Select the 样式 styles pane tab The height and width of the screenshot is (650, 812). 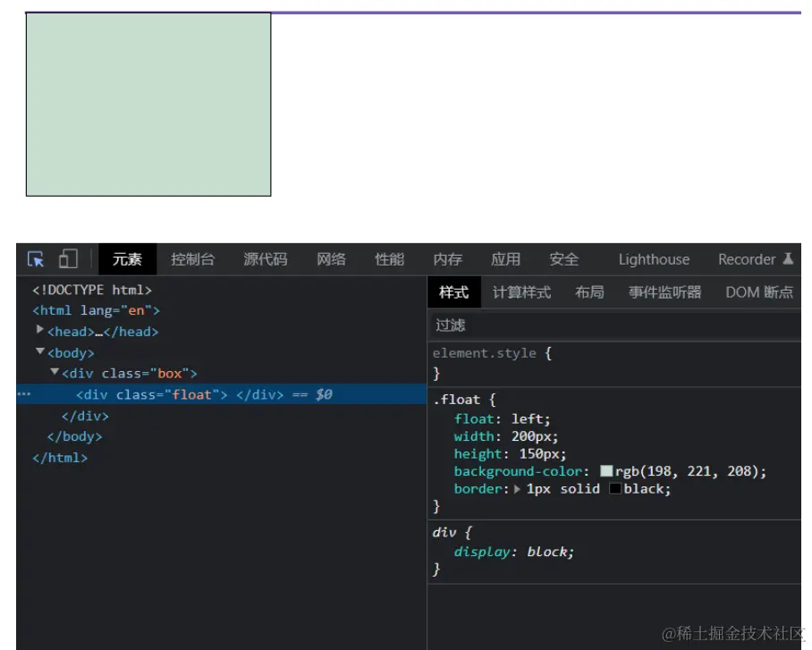pos(454,292)
